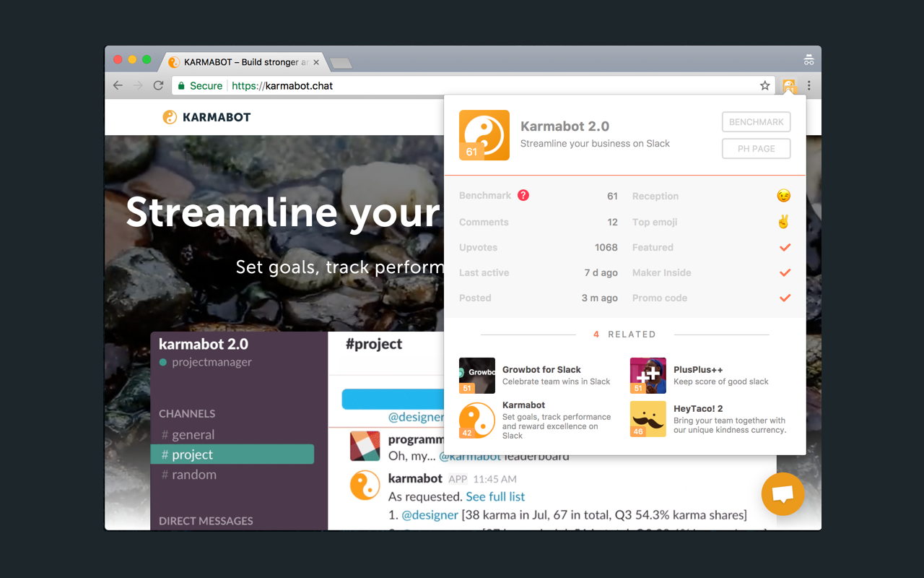Image resolution: width=924 pixels, height=578 pixels.
Task: Click the programmer's avatar in the chat
Action: [365, 446]
